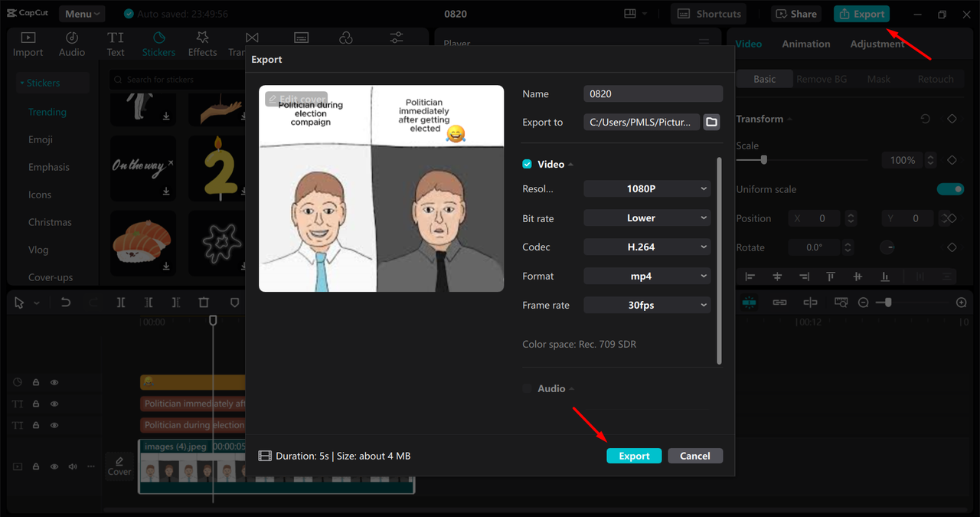Click the timeline zoom slider
Screen dimensions: 980x517
[x=888, y=303]
